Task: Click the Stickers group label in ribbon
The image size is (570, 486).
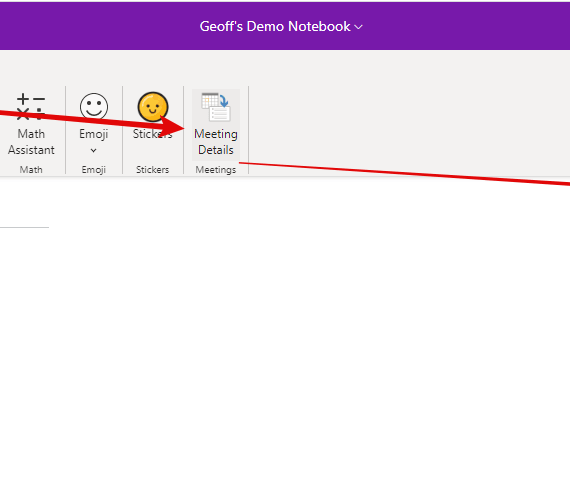Action: tap(152, 169)
